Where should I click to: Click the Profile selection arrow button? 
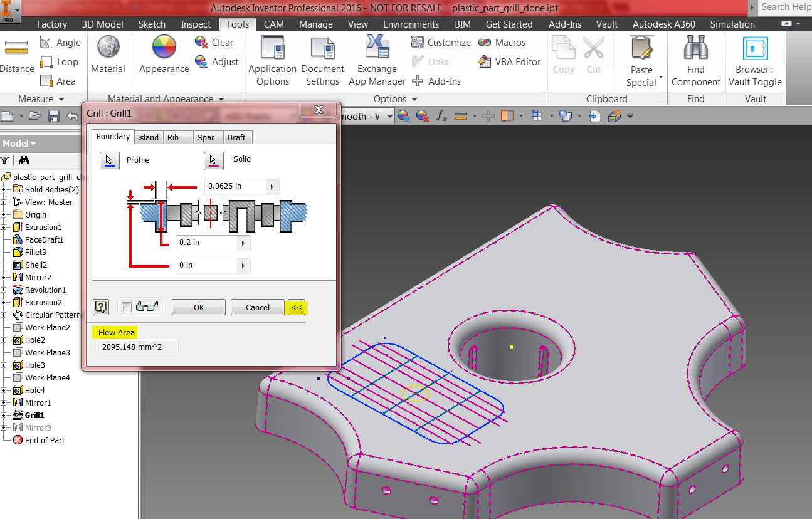pos(110,160)
